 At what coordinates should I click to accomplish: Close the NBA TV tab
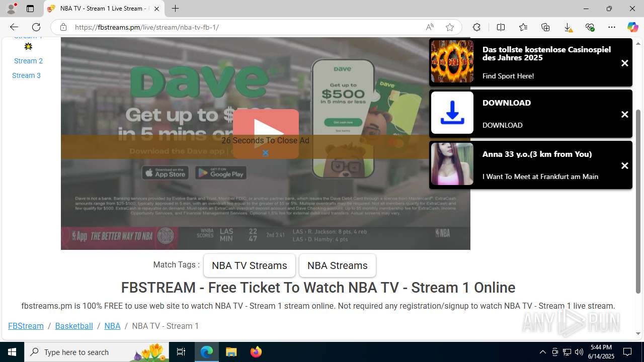click(156, 9)
